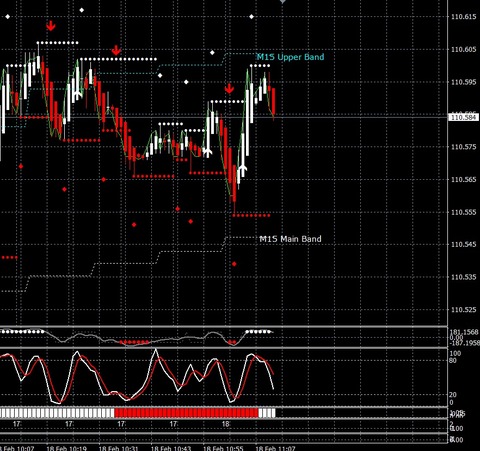Click the 18 hour label in bottom sub-window
Viewport: 480px width, 451px height.
(x=226, y=424)
